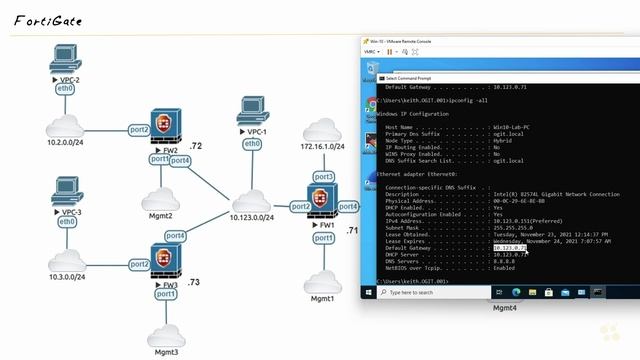The height and width of the screenshot is (360, 640).
Task: Click the port4 label on FW1
Action: [348, 207]
